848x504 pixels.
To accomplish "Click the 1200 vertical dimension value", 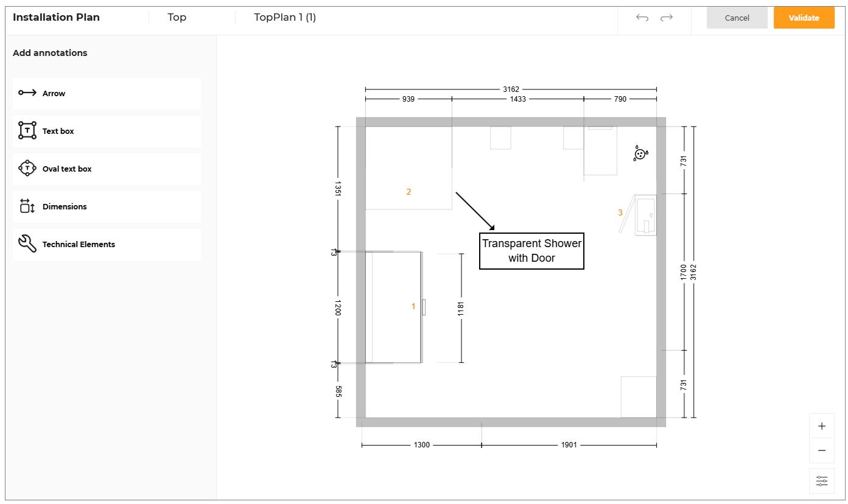I will pos(338,307).
